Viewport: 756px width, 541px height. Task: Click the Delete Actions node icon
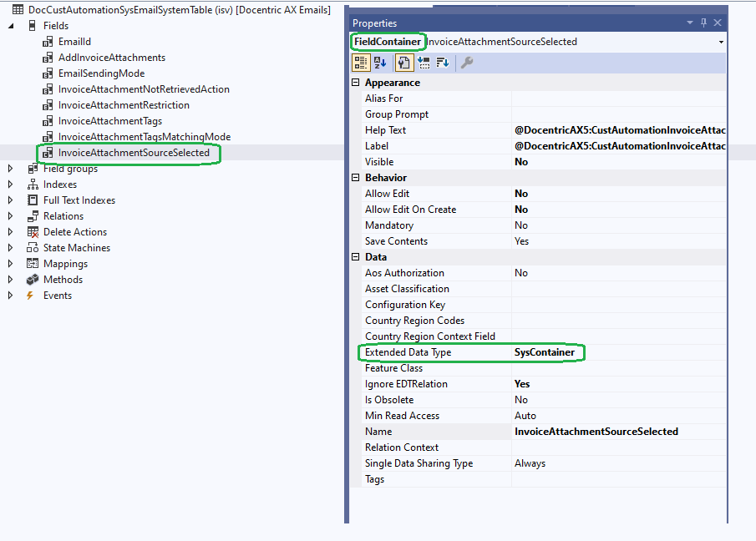coord(33,232)
